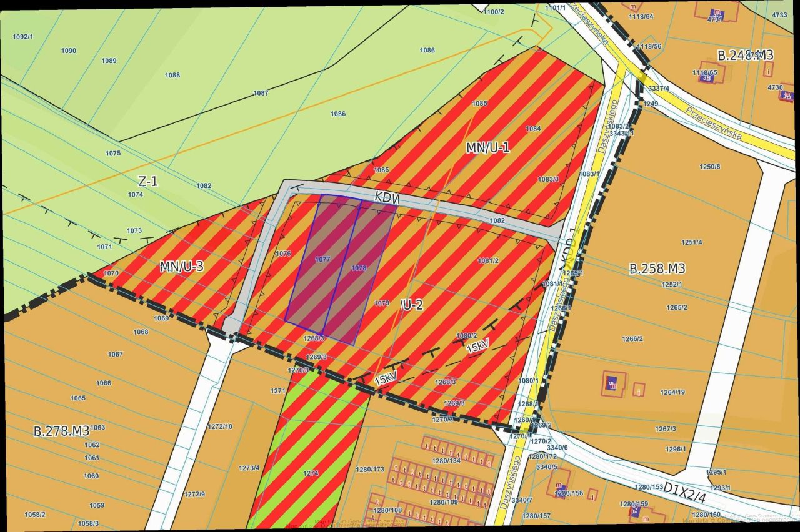This screenshot has width=800, height=532.
Task: Click parcel 1272/10
Action: [220, 426]
